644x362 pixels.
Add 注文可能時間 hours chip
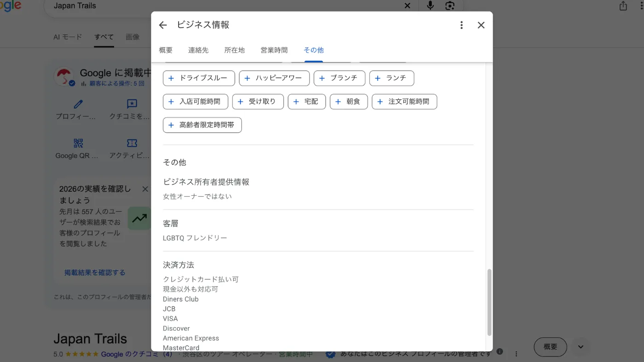[404, 102]
